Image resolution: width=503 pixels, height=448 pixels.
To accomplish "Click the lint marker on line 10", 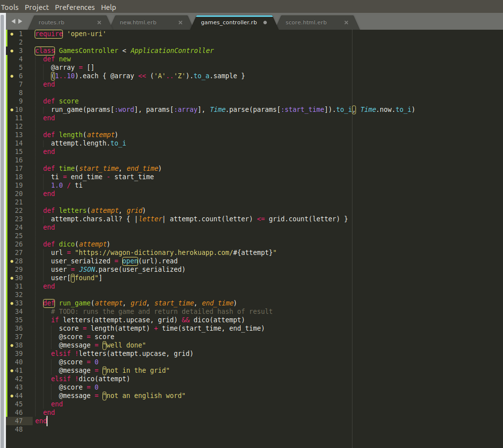I will (12, 110).
